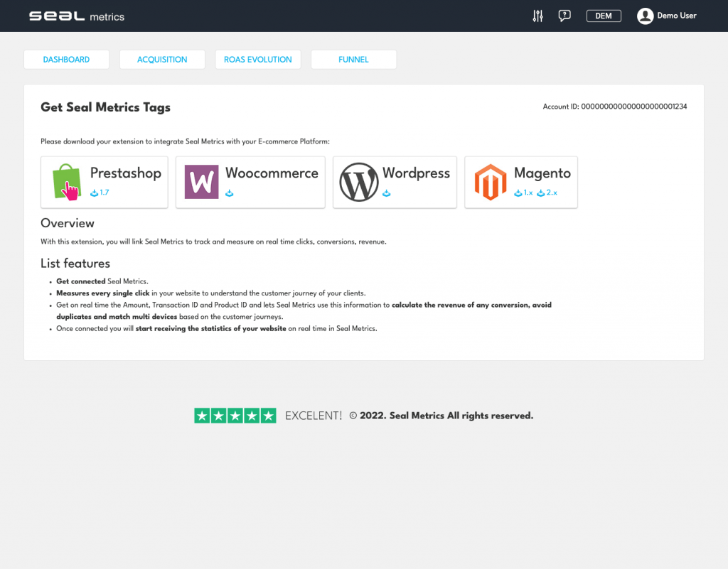Click the Seal Metrics logo

pyautogui.click(x=77, y=16)
